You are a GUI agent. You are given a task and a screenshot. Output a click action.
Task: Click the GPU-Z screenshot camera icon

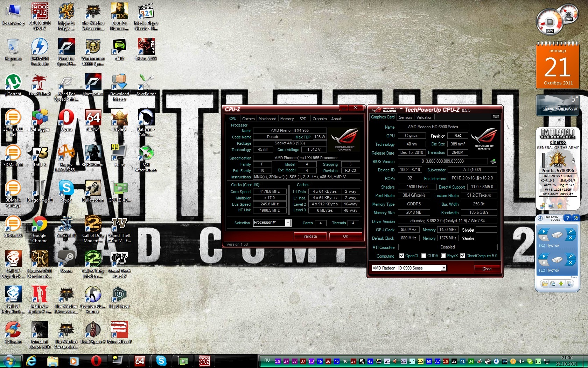tap(496, 117)
